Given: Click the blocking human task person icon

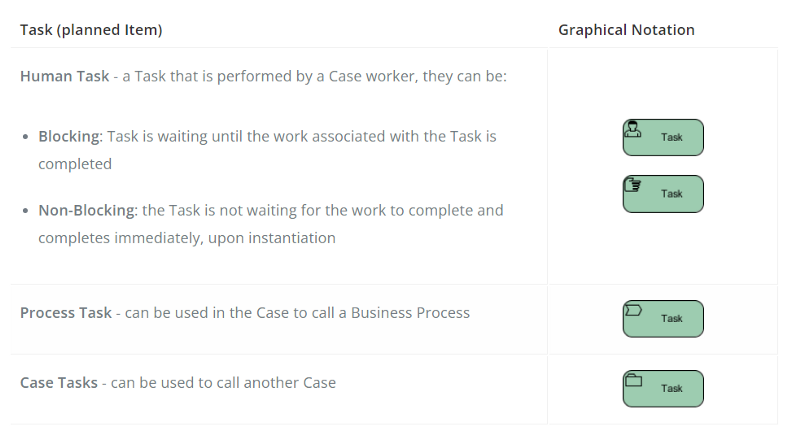Looking at the screenshot, I should click(x=632, y=129).
